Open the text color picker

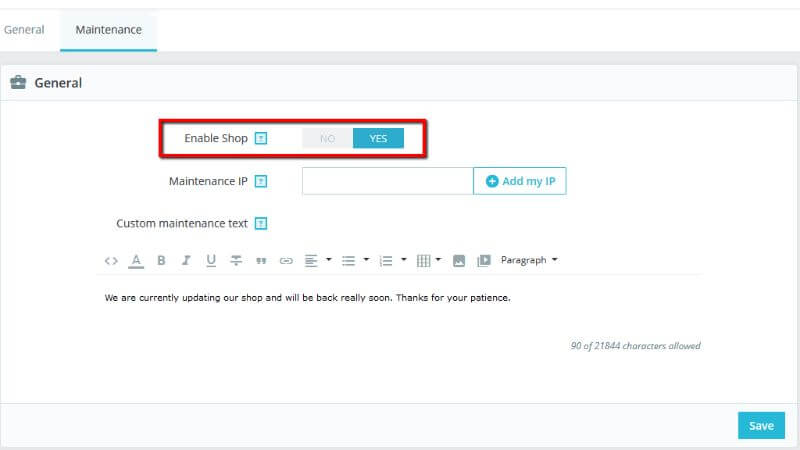point(136,261)
